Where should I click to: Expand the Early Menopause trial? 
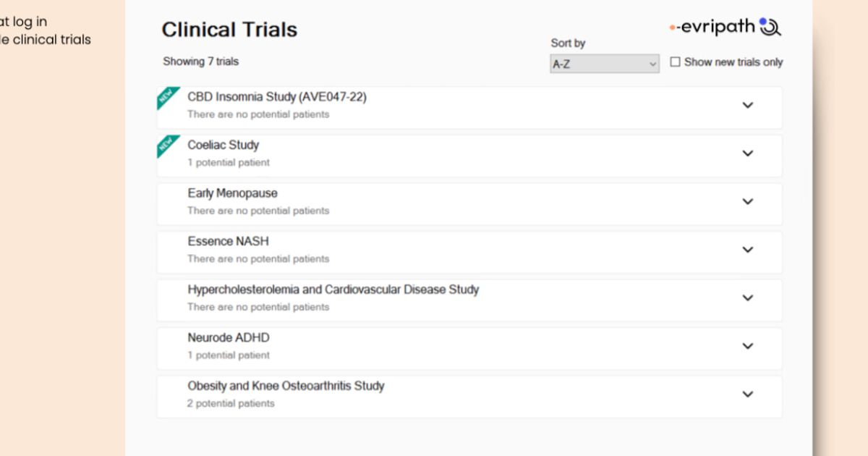748,201
